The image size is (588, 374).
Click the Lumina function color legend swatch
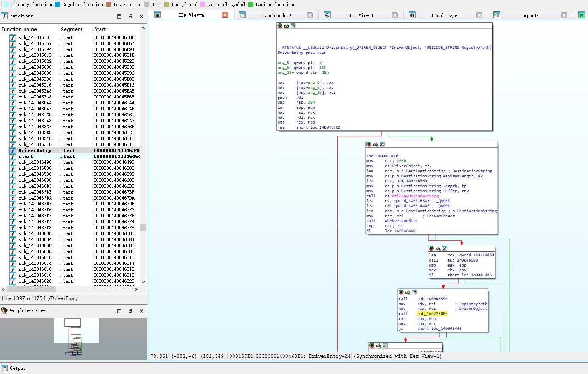pos(251,4)
